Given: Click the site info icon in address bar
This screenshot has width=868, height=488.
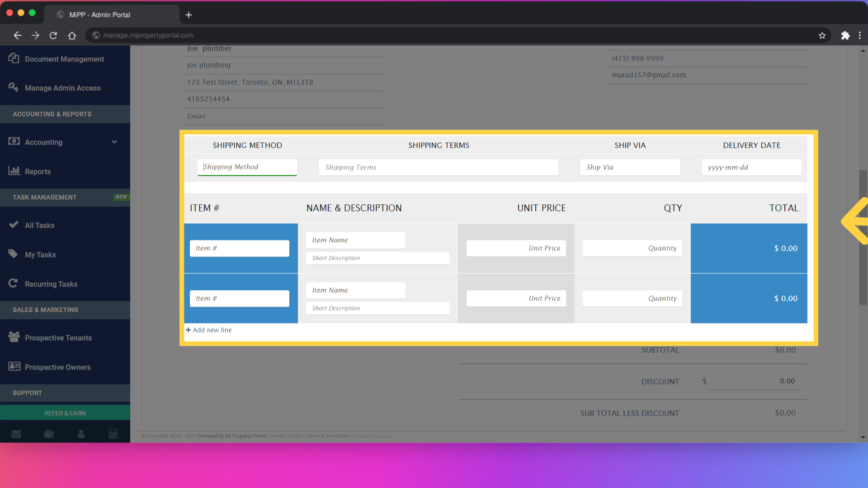Looking at the screenshot, I should point(96,35).
